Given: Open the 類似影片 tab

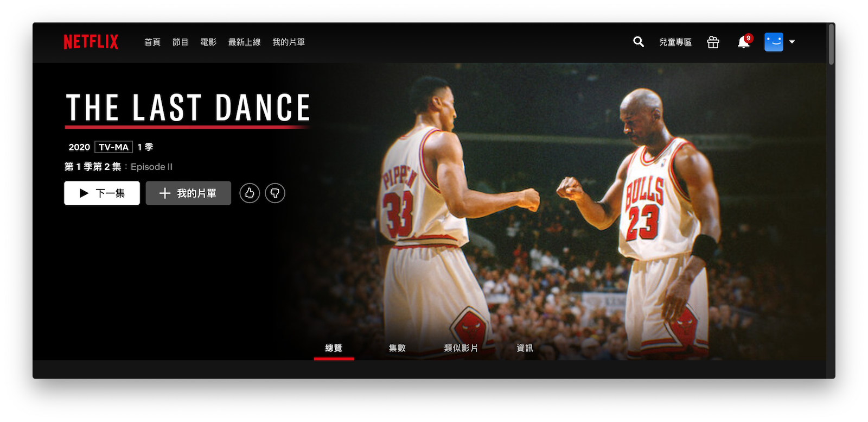Looking at the screenshot, I should 461,348.
